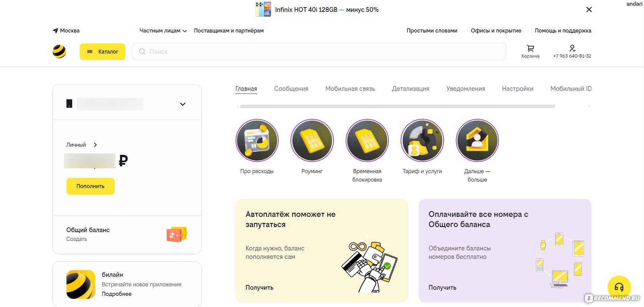Switch to the Главная tab

pyautogui.click(x=246, y=89)
